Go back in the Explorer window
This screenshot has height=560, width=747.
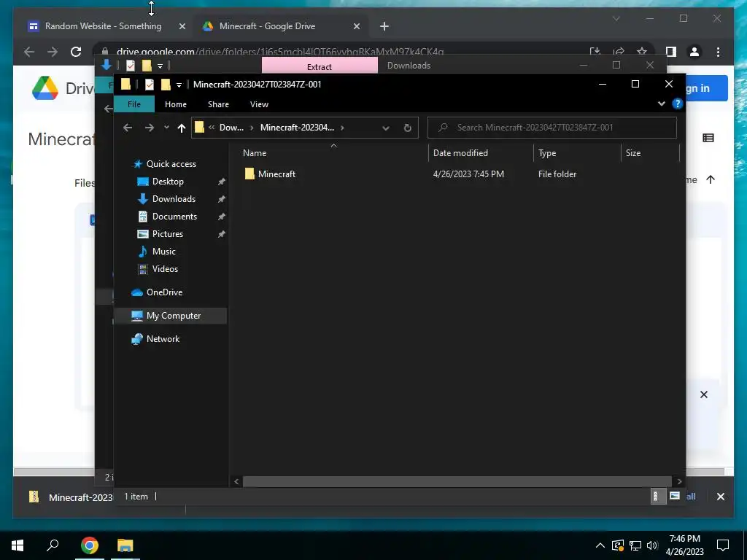(x=128, y=128)
